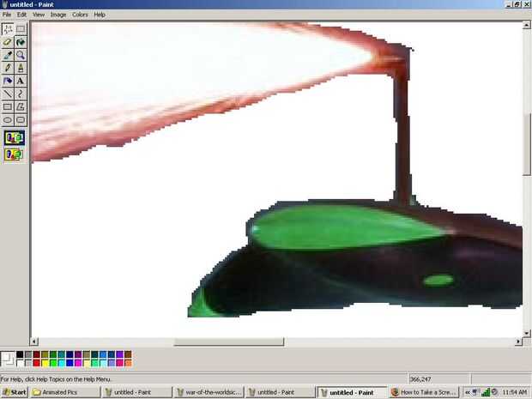Pick the bright red color swatch

pyautogui.click(x=37, y=363)
